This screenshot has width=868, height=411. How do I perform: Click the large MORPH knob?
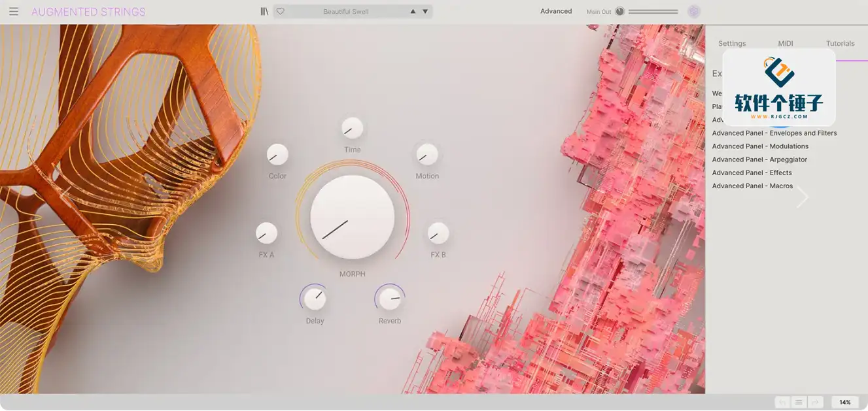[352, 218]
